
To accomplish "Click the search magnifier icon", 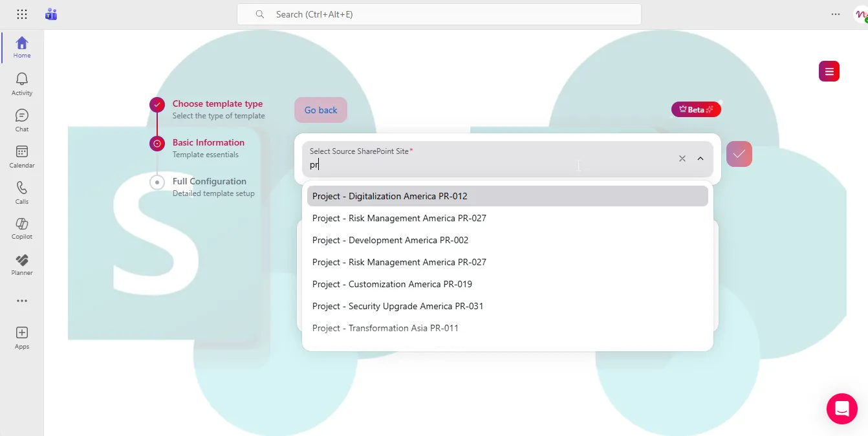I will [x=260, y=14].
